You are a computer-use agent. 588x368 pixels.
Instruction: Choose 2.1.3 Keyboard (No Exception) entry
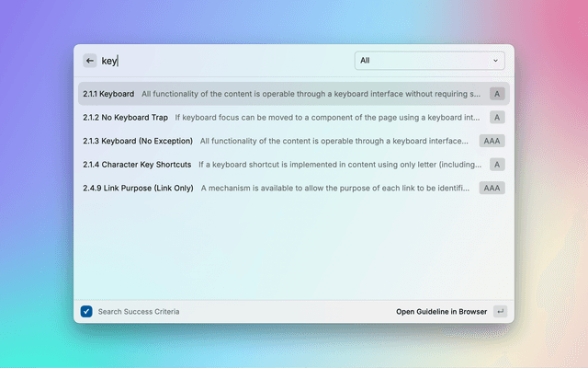click(138, 141)
